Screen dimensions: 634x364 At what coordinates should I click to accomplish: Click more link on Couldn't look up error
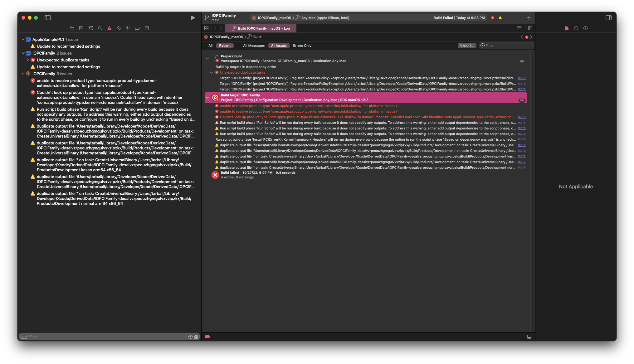click(521, 117)
